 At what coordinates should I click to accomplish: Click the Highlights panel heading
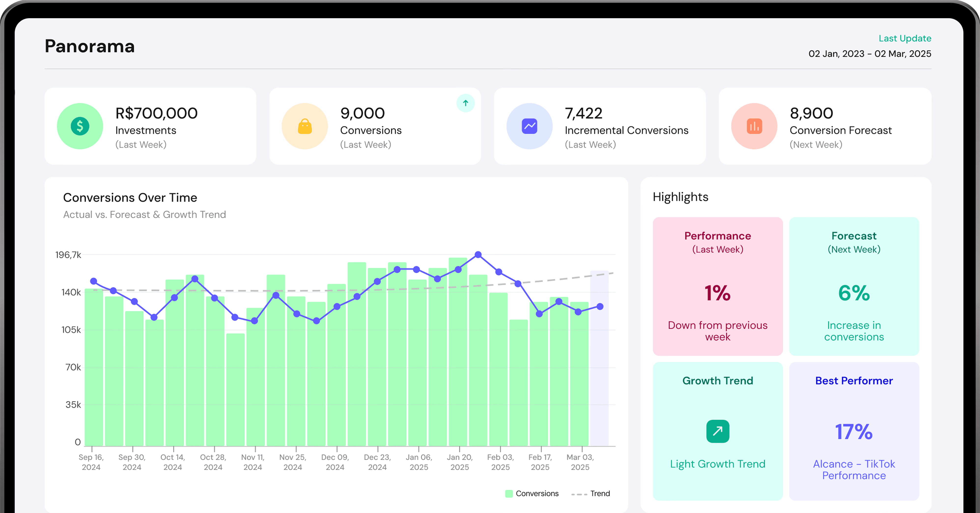(x=681, y=197)
